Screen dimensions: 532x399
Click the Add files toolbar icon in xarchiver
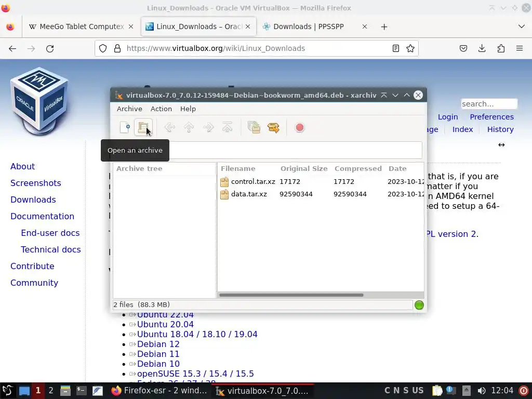[x=254, y=128]
